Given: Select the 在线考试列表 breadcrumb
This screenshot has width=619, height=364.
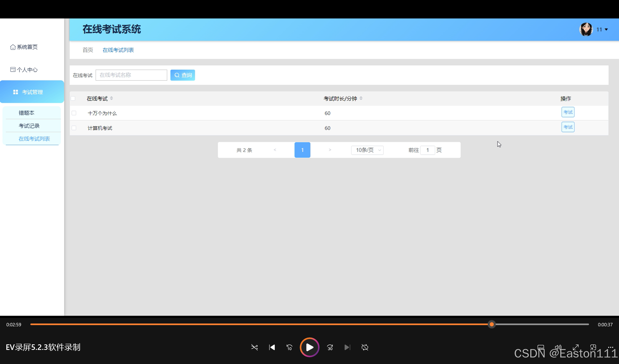Looking at the screenshot, I should click(118, 50).
